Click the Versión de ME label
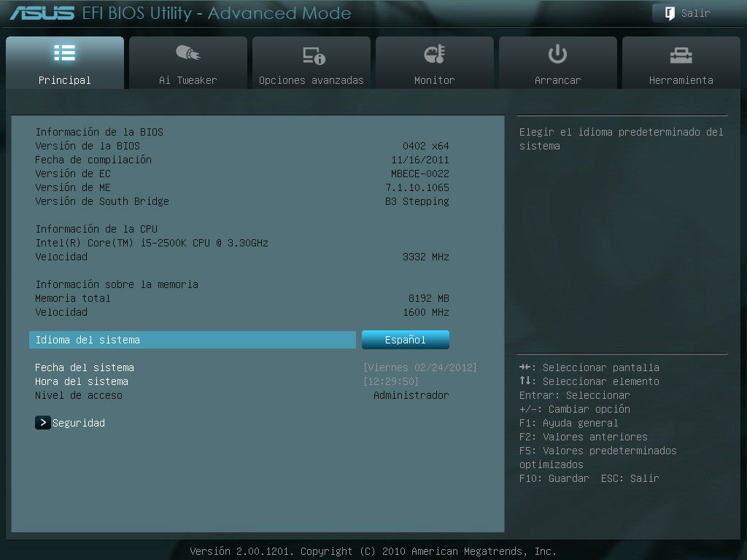This screenshot has height=560, width=747. point(73,187)
